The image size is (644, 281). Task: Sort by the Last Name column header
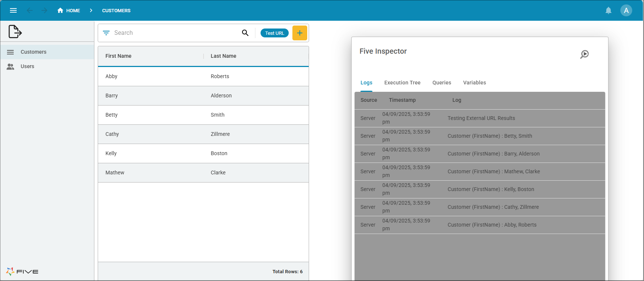coord(223,56)
